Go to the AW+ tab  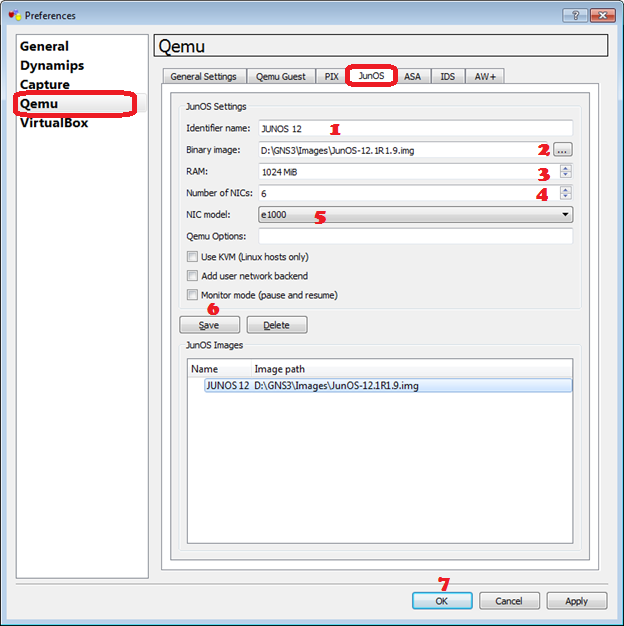pyautogui.click(x=485, y=76)
